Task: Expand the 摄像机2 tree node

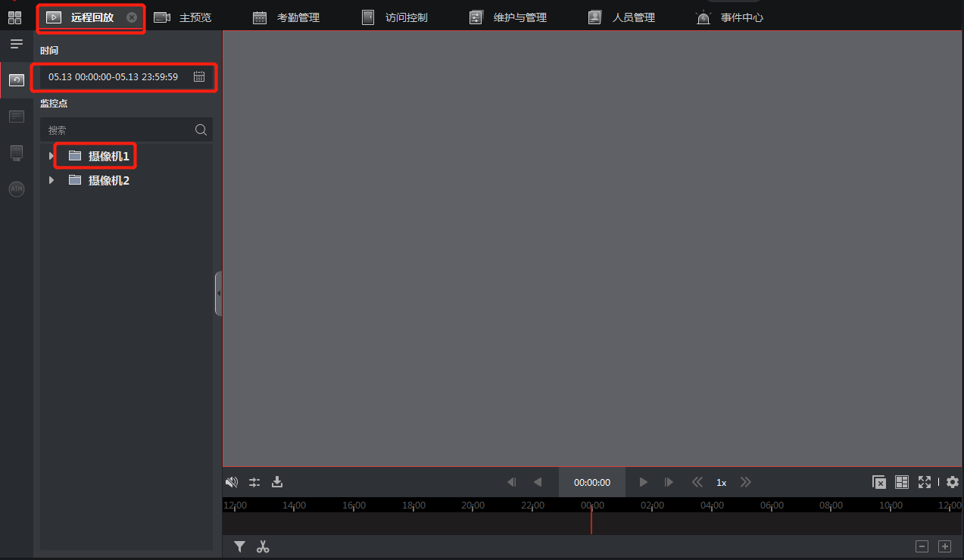Action: coord(51,180)
